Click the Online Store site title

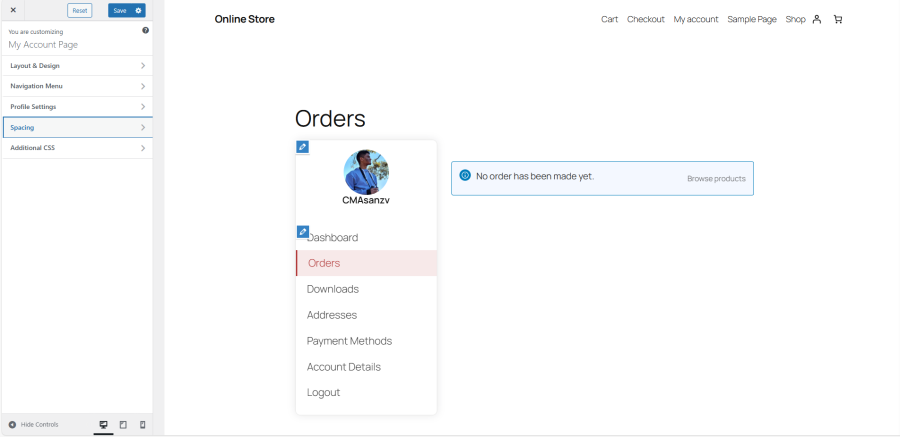click(x=245, y=19)
